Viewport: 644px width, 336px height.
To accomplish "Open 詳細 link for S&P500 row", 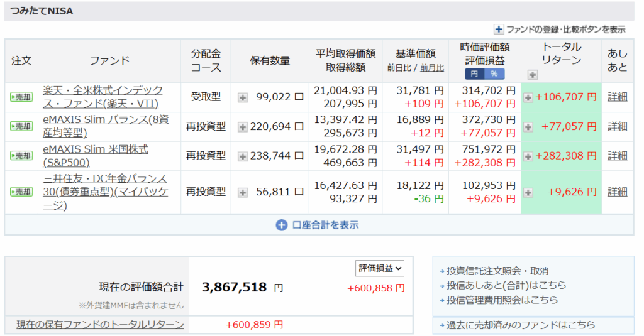I will click(618, 156).
